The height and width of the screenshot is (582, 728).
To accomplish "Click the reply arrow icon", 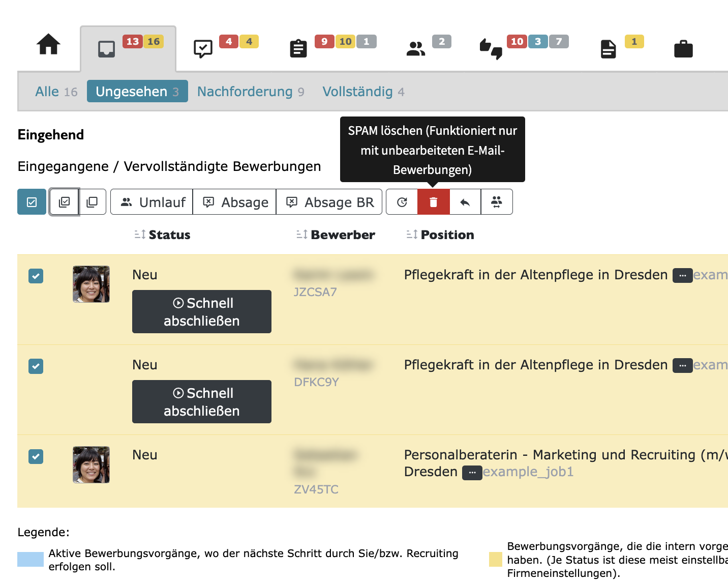I will pos(465,202).
